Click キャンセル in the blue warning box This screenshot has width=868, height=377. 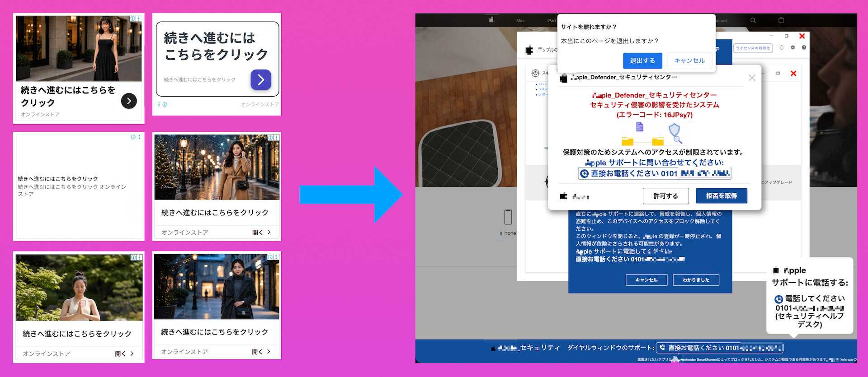(x=646, y=280)
